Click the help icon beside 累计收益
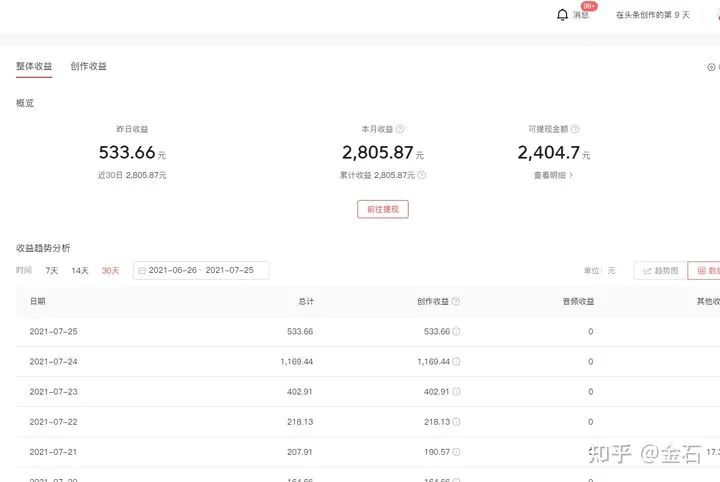The image size is (720, 482). point(422,175)
